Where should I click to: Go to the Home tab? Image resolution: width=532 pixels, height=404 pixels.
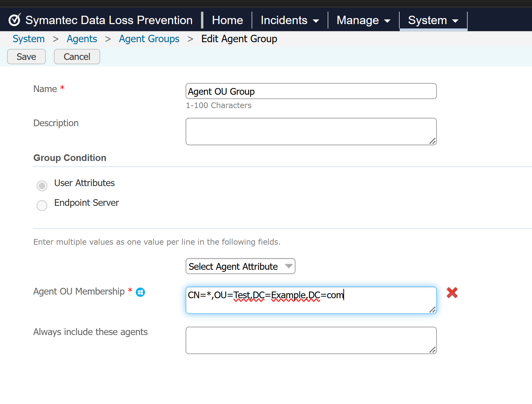[227, 20]
